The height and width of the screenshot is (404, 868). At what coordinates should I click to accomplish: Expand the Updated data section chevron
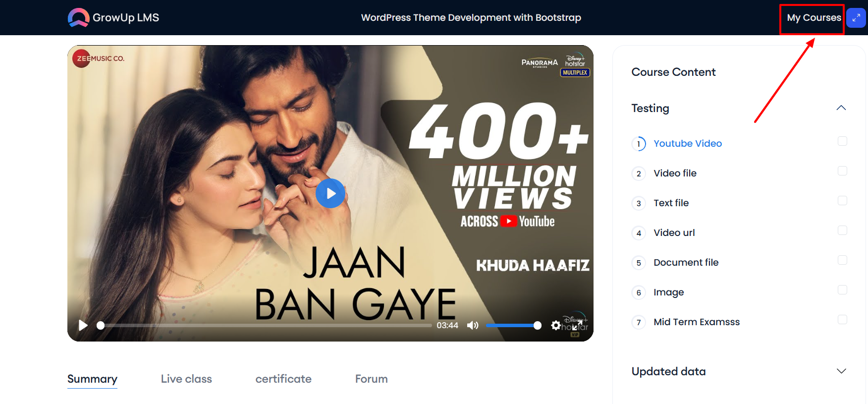841,371
